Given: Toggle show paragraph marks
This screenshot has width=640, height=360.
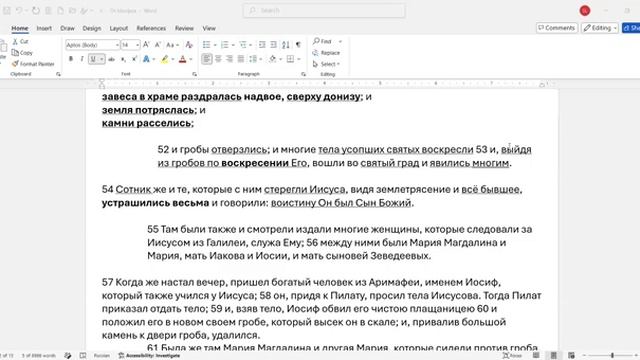Looking at the screenshot, I should coord(298,44).
